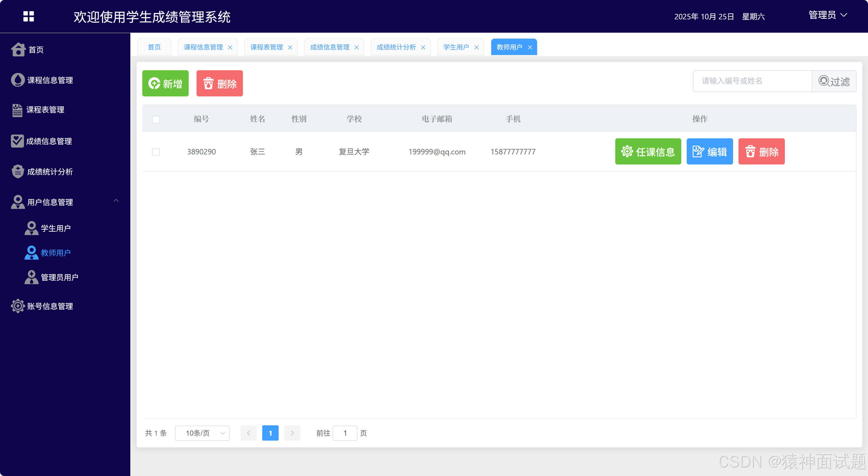
Task: Switch to the 学生用户 tab
Action: point(456,47)
